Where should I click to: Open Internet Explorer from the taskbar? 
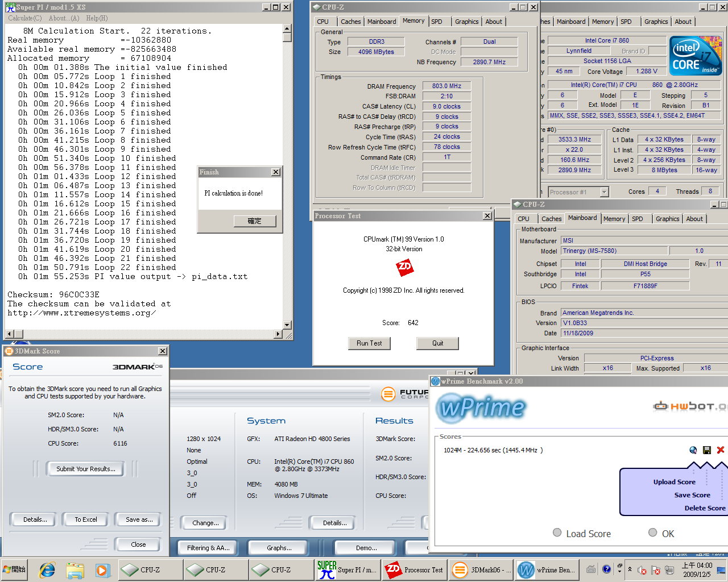47,569
